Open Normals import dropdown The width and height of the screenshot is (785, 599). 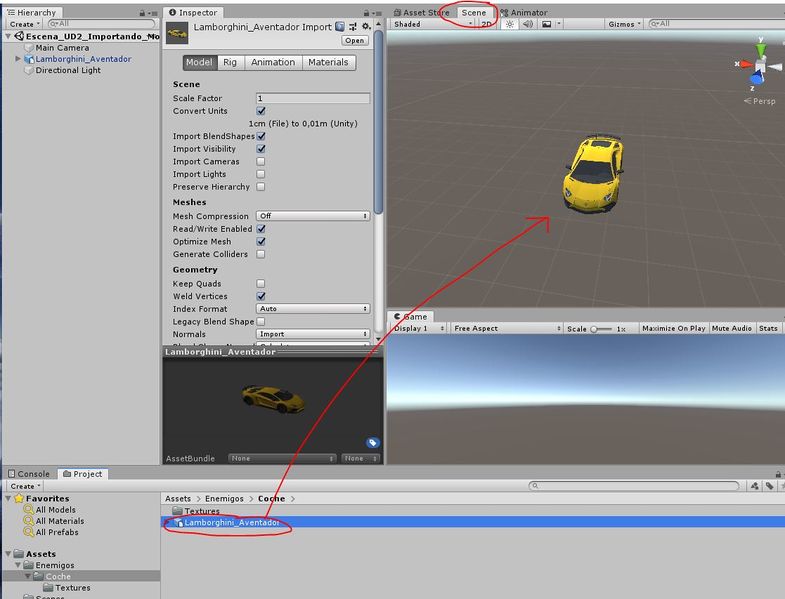coord(313,334)
